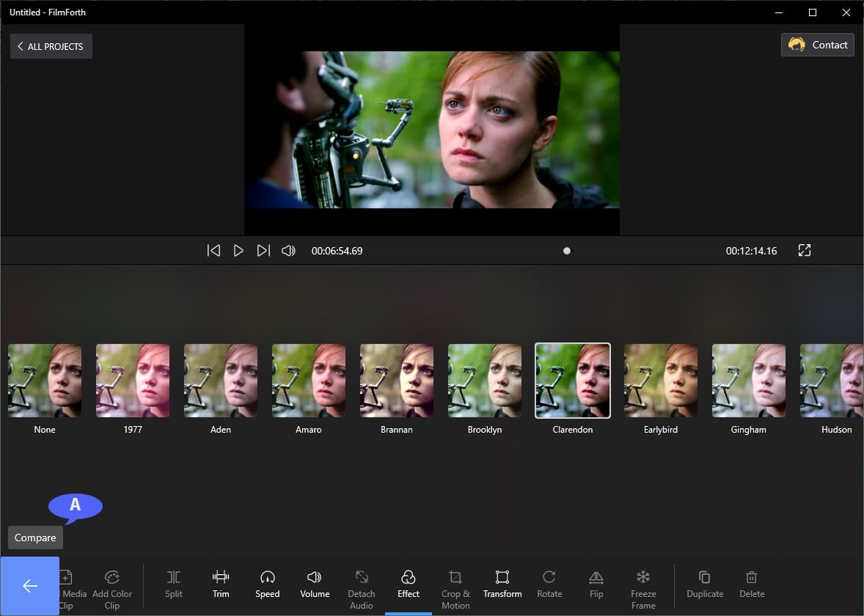The image size is (864, 616).
Task: Click the Rotate tool
Action: [x=549, y=584]
